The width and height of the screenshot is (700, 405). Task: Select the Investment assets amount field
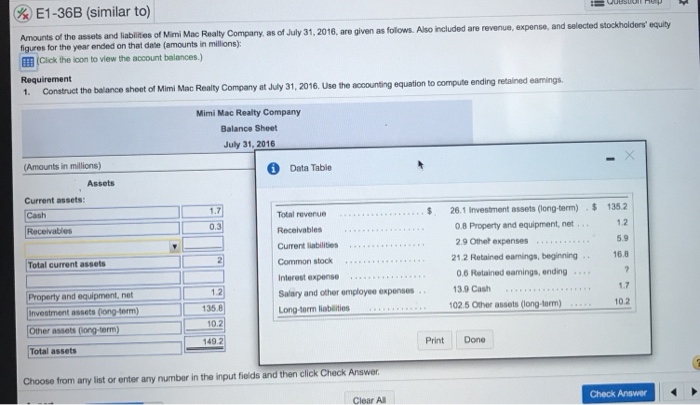click(204, 309)
